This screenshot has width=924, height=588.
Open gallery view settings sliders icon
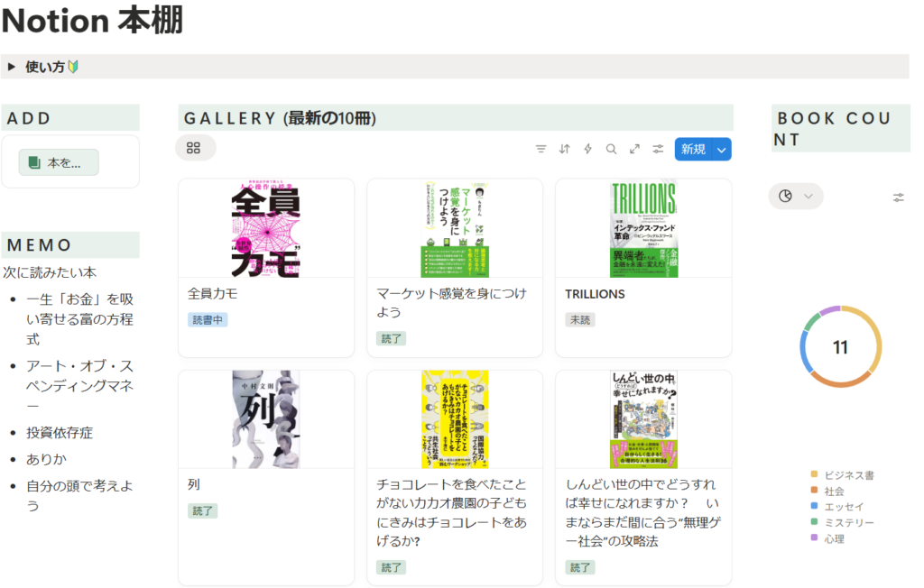[x=658, y=149]
